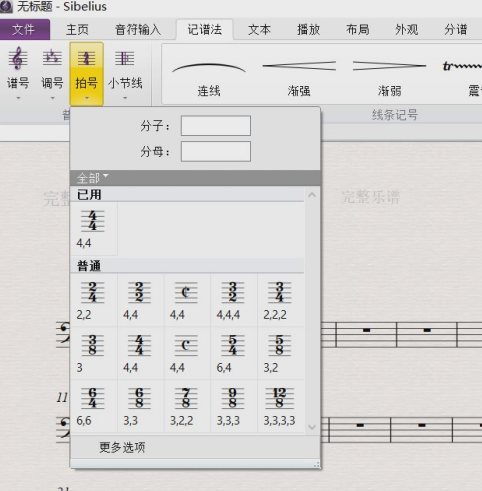Click the 普通 section header

(x=187, y=266)
